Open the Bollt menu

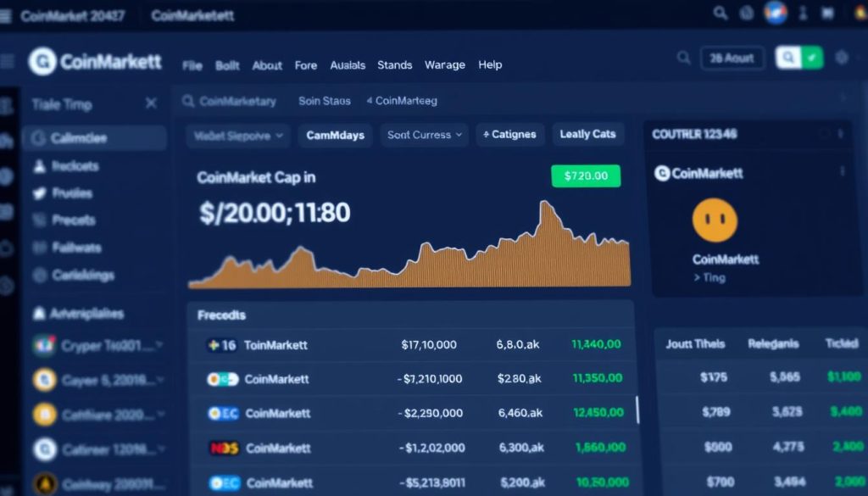227,66
